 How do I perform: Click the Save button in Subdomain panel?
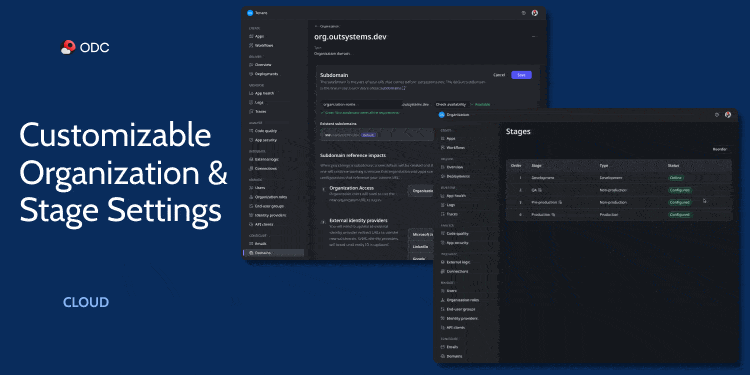coord(521,75)
